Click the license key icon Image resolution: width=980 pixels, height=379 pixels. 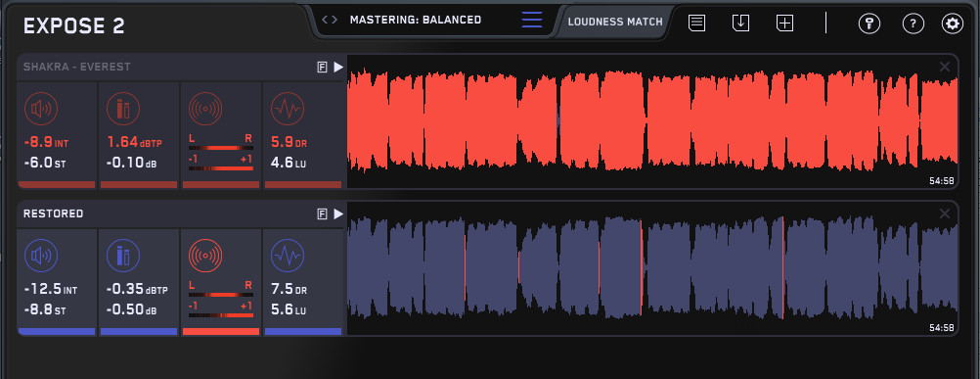[x=869, y=24]
